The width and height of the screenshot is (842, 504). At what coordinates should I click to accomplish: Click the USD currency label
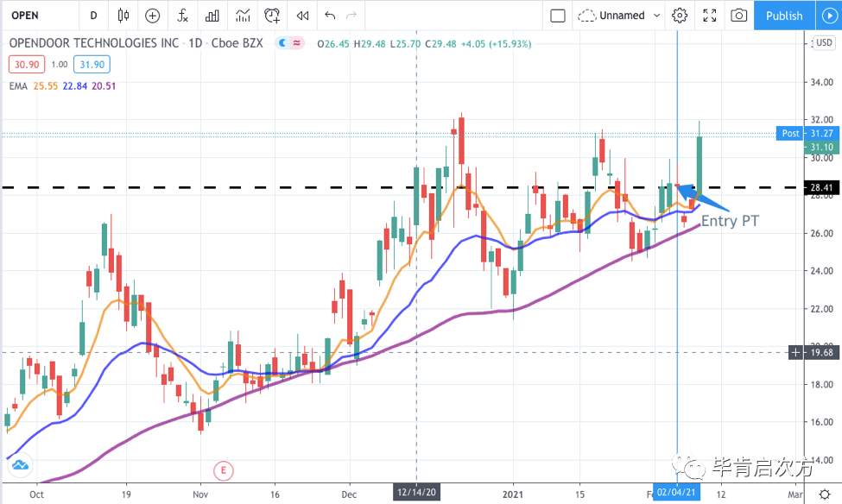coord(824,42)
